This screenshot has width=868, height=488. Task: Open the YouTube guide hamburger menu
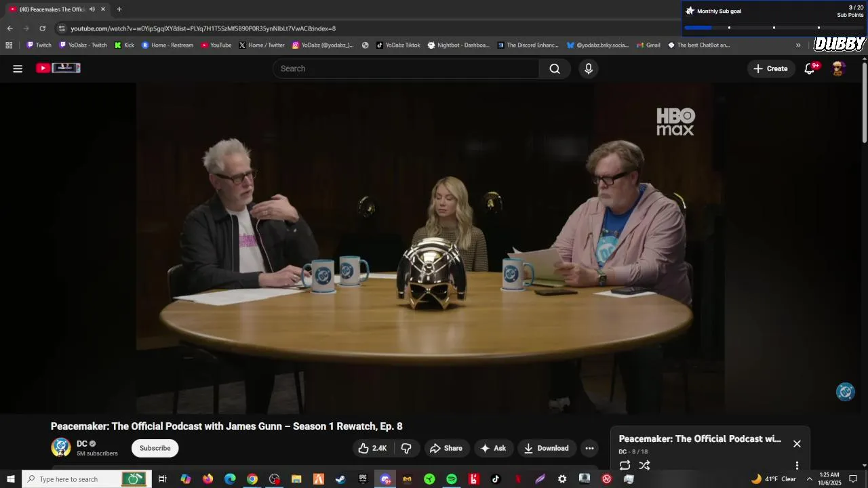pyautogui.click(x=18, y=68)
